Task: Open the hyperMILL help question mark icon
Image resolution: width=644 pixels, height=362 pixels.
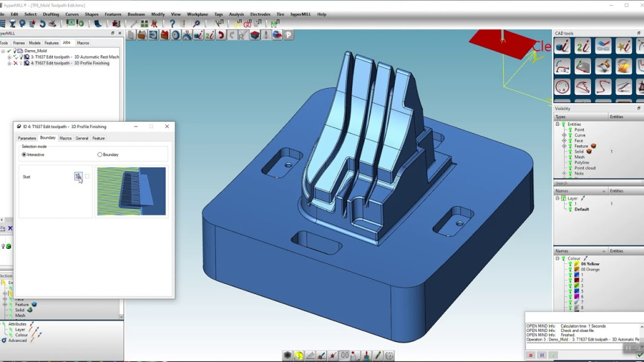Action: tap(172, 24)
